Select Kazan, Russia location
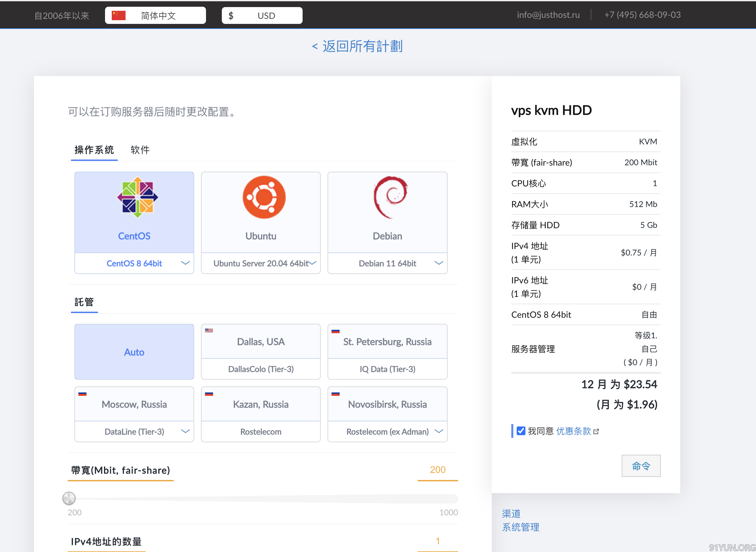 (261, 404)
